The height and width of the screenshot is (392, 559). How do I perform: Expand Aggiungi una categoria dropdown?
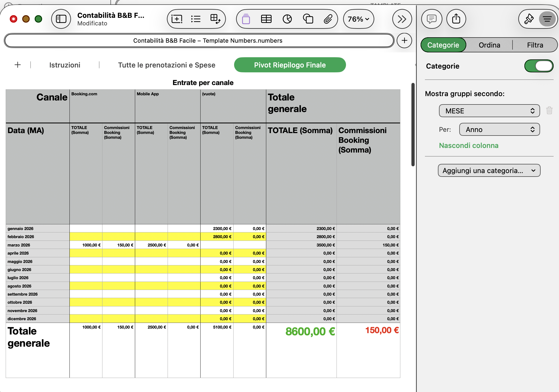tap(489, 171)
